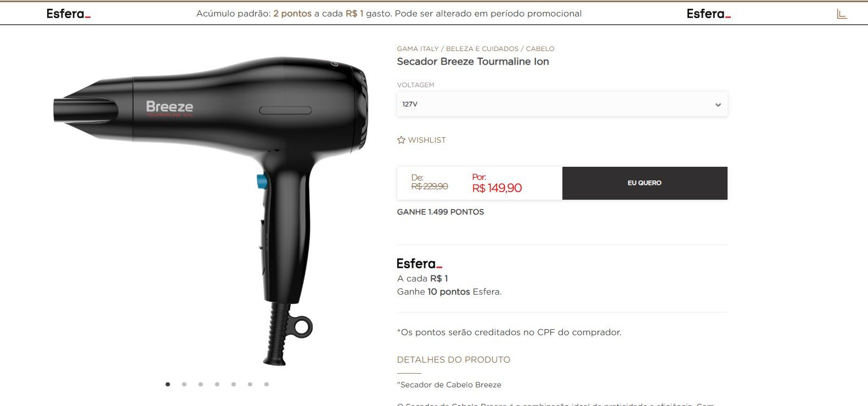Open the 127V voltage dropdown
Screen dimensions: 868x406
point(562,104)
